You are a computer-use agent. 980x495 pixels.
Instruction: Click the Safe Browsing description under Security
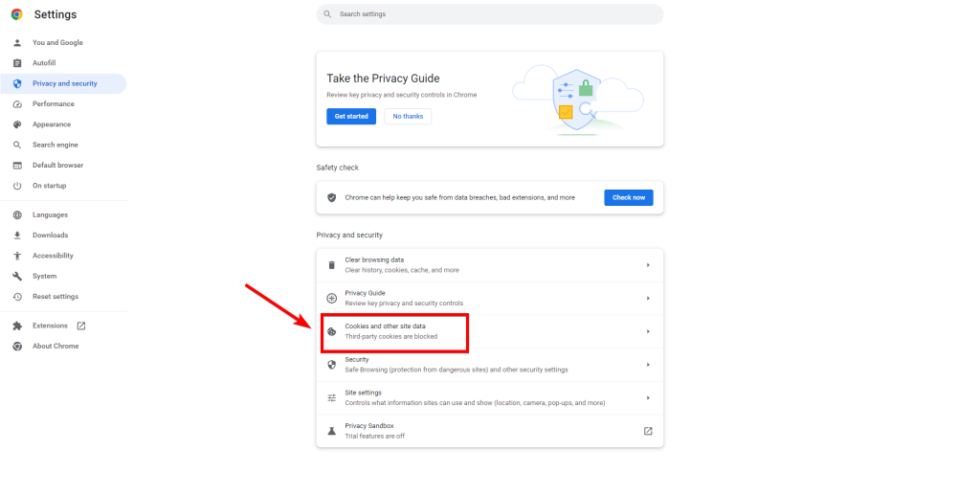coord(457,370)
